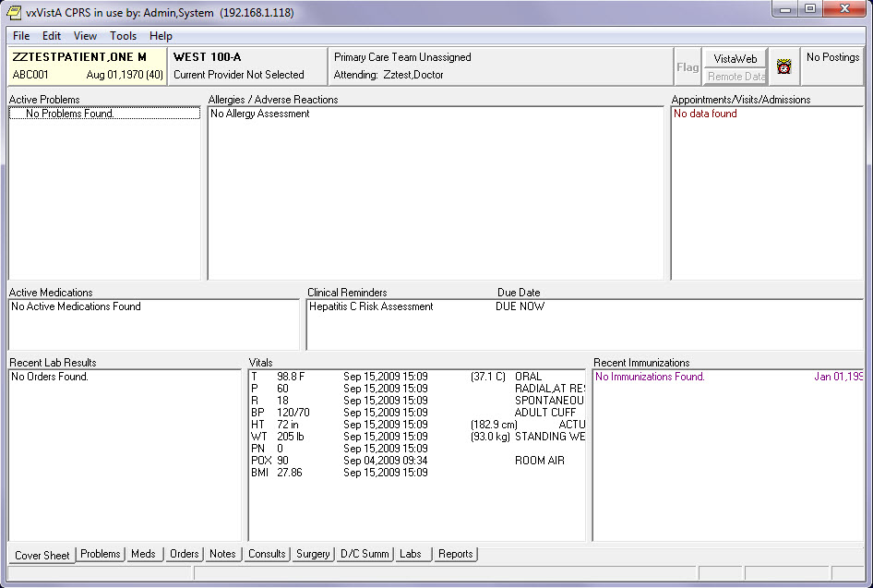Image resolution: width=873 pixels, height=588 pixels.
Task: Select 'No Immunizations Found.' entry
Action: tap(650, 377)
